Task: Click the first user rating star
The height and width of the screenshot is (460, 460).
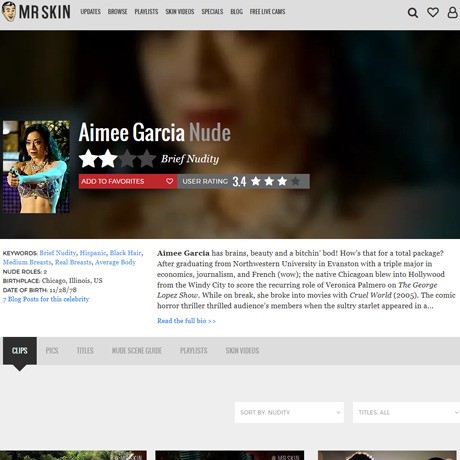Action: 256,181
